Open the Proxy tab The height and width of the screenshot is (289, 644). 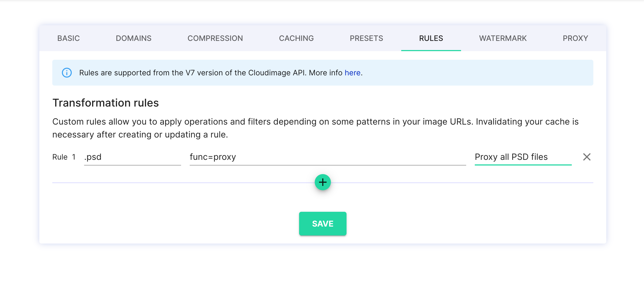575,38
